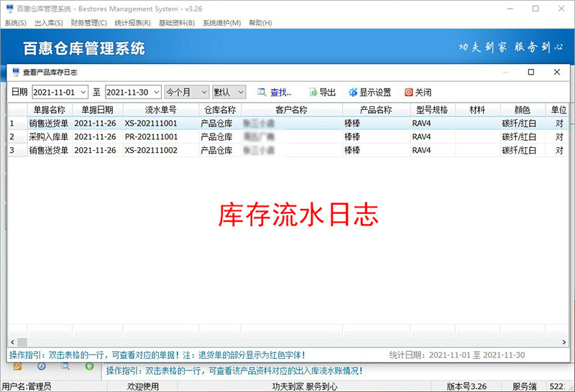Click the 欢迎使用 status bar entry

(x=143, y=386)
